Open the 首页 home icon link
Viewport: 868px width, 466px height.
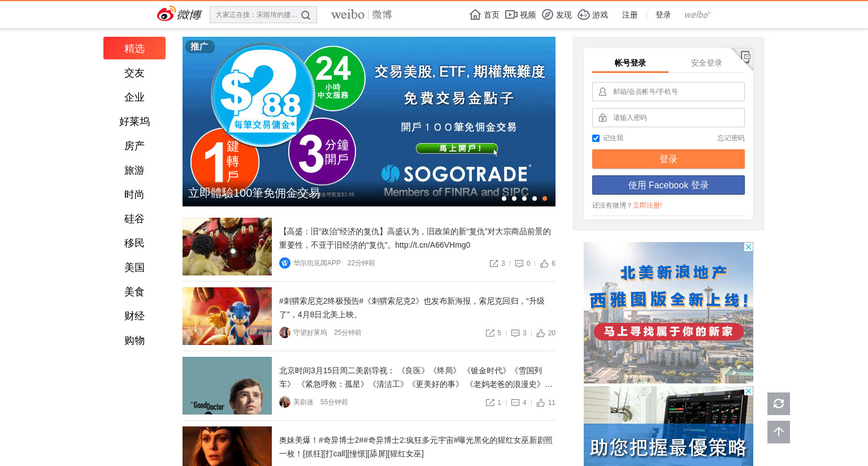tap(484, 15)
